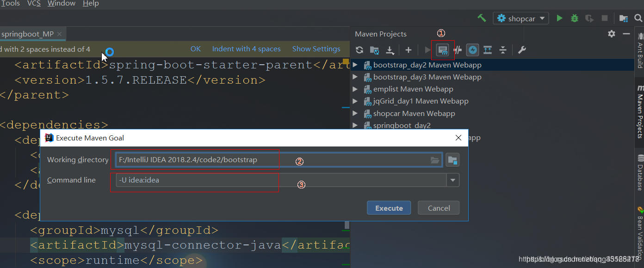Click Indent with 4 spaces link
This screenshot has width=644, height=268.
coord(246,49)
